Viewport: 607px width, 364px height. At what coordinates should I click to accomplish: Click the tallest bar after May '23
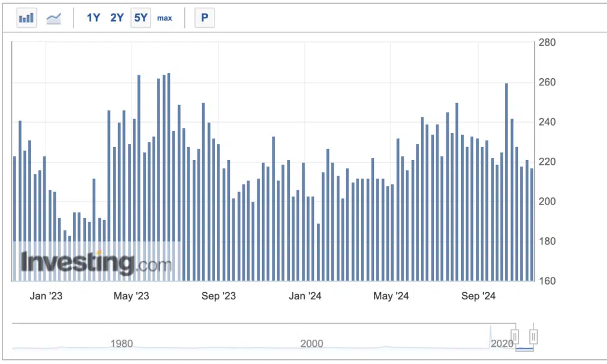click(169, 178)
